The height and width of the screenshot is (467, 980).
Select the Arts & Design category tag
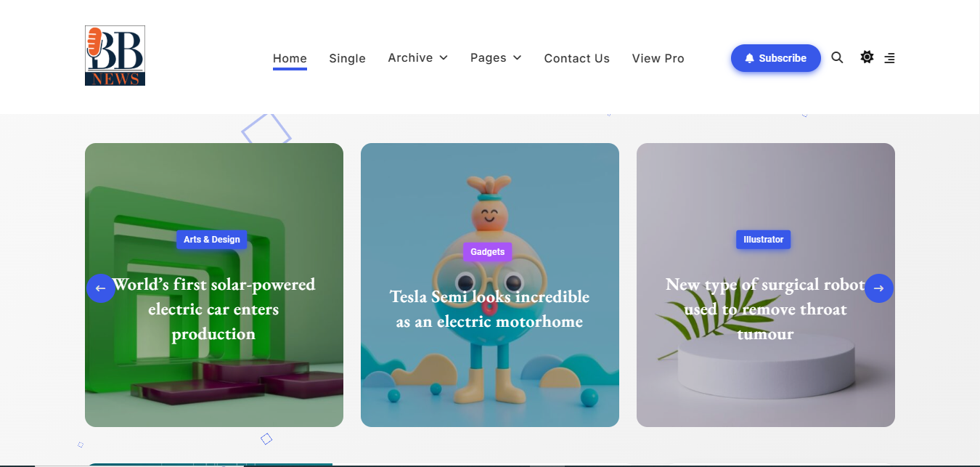(212, 240)
